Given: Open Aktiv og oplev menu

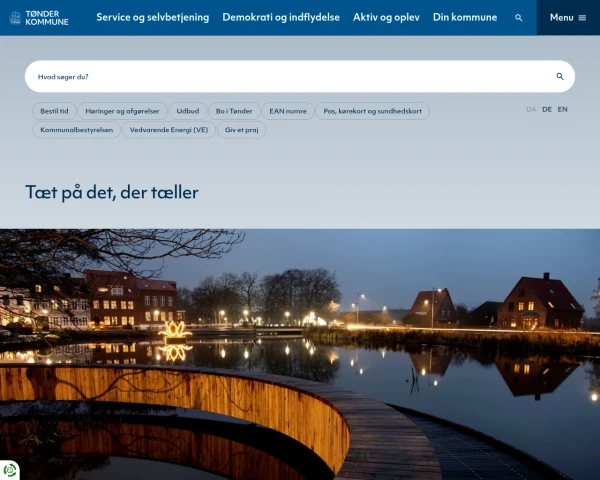Looking at the screenshot, I should point(386,18).
